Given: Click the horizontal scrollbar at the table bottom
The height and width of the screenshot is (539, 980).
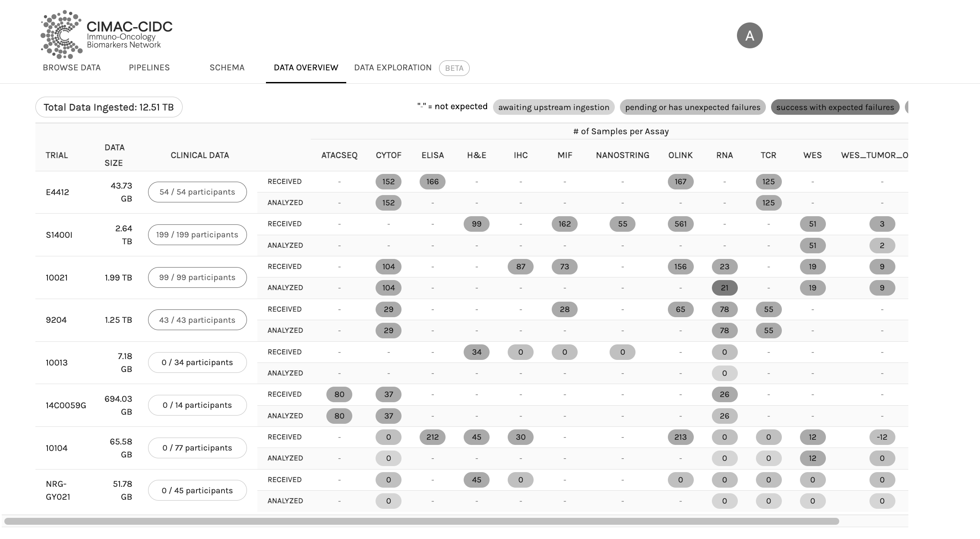Looking at the screenshot, I should pyautogui.click(x=421, y=521).
